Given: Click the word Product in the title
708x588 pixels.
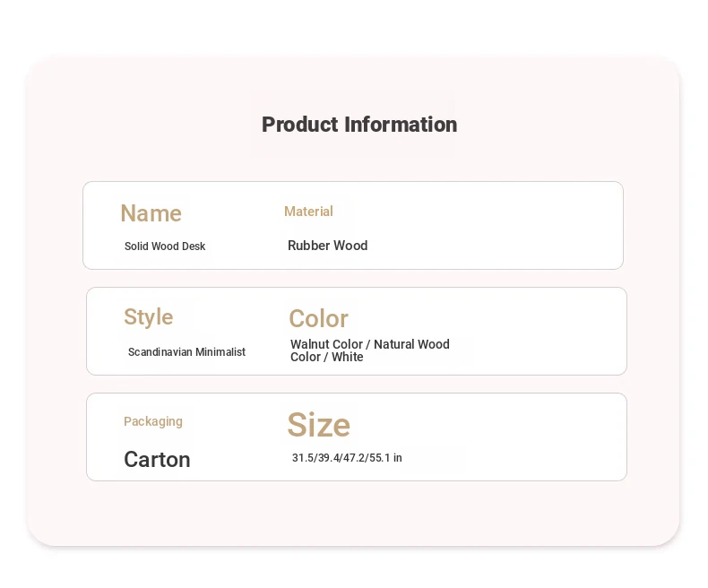Looking at the screenshot, I should pyautogui.click(x=300, y=125).
